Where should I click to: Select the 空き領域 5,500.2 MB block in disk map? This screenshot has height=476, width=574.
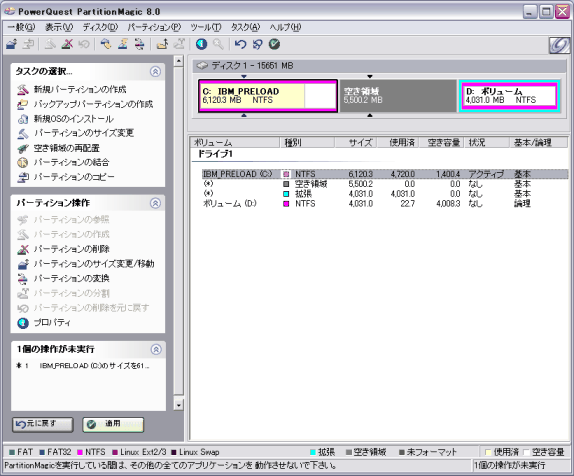tap(398, 96)
